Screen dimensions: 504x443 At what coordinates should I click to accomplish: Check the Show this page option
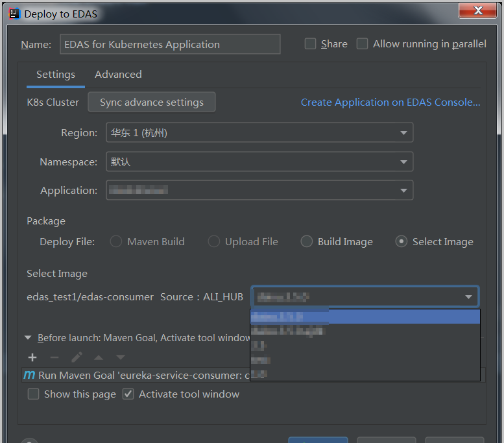[x=34, y=394]
